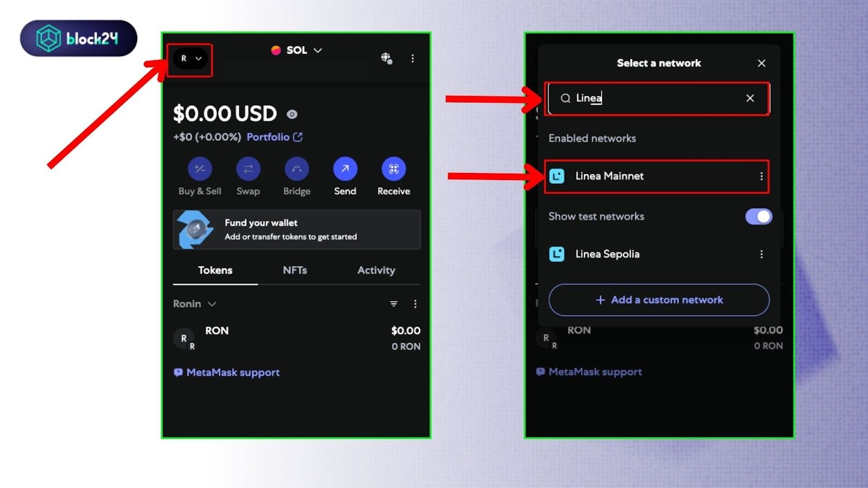
Task: Open Linea Mainnet options menu
Action: (x=762, y=176)
